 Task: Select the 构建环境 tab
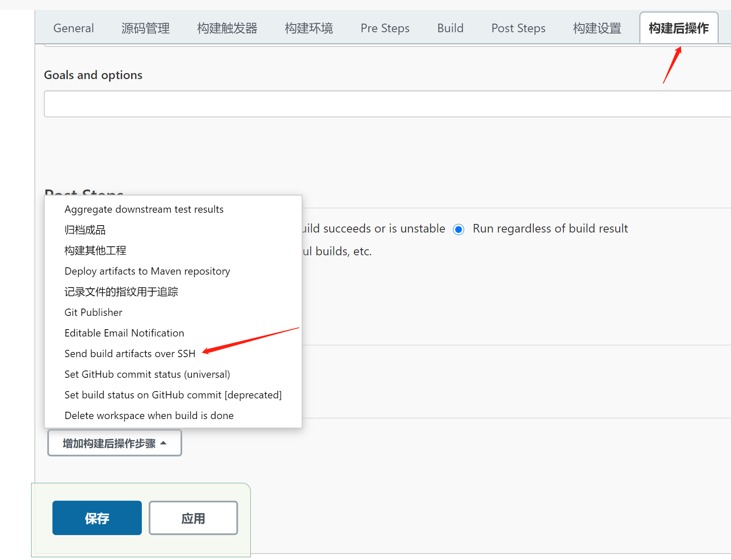[309, 28]
